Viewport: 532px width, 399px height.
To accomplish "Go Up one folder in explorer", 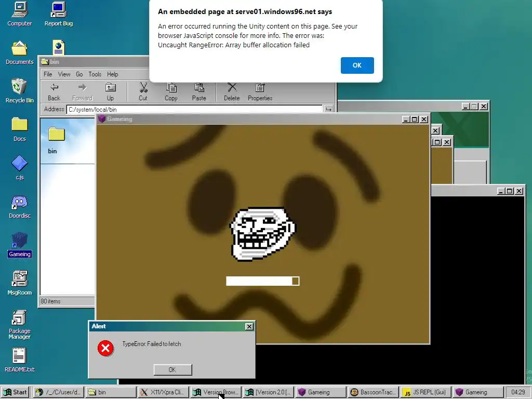I will [x=110, y=92].
